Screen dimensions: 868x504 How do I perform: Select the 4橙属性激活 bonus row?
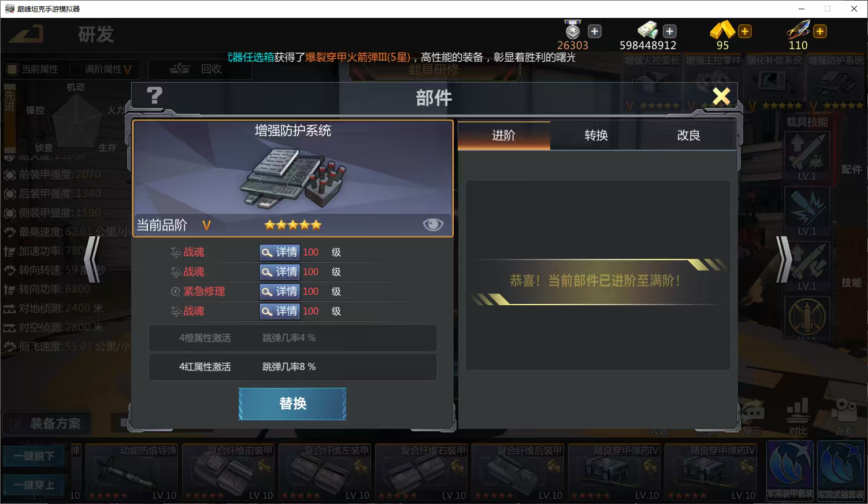(x=293, y=338)
